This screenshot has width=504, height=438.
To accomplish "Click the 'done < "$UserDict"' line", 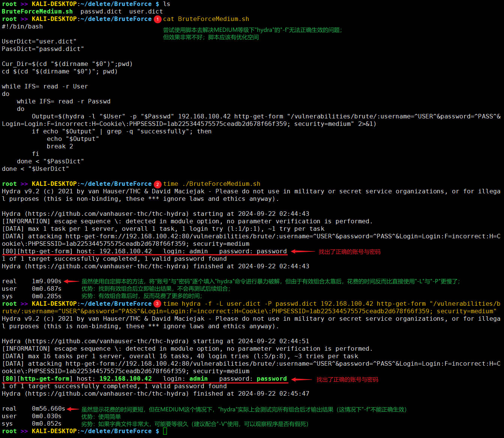I will pyautogui.click(x=36, y=169).
